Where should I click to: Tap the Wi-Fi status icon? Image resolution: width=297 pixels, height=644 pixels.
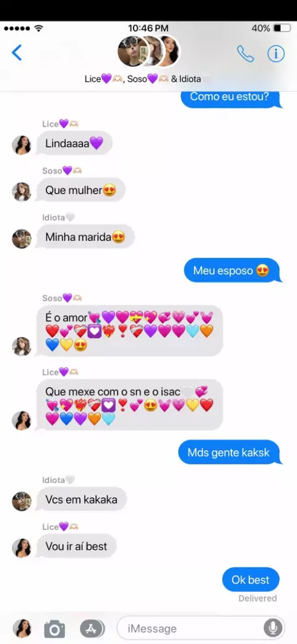pos(39,28)
